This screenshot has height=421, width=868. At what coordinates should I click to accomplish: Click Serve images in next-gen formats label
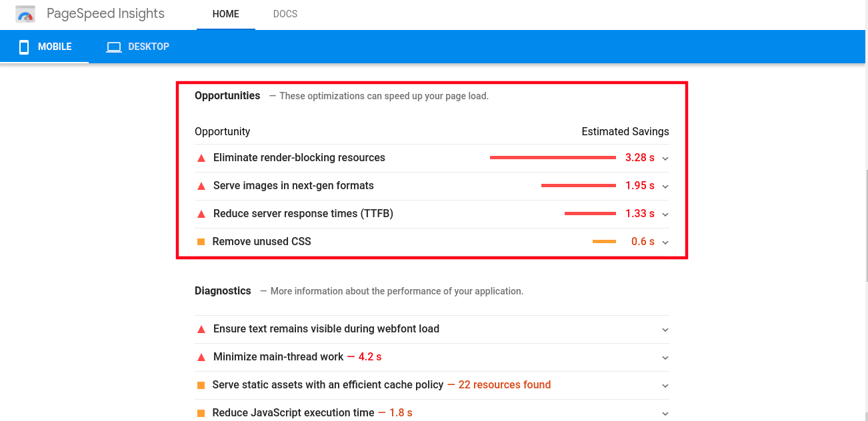pyautogui.click(x=293, y=186)
